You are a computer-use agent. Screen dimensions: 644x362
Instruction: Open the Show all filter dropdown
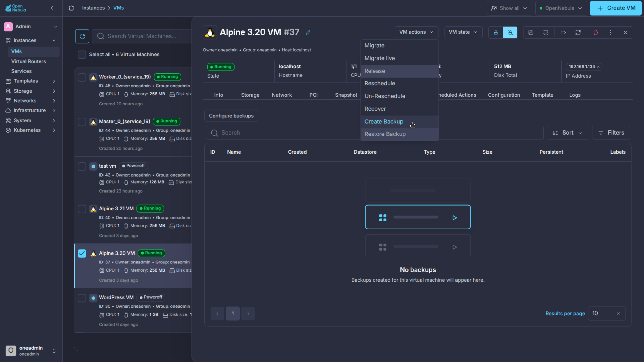pyautogui.click(x=509, y=8)
